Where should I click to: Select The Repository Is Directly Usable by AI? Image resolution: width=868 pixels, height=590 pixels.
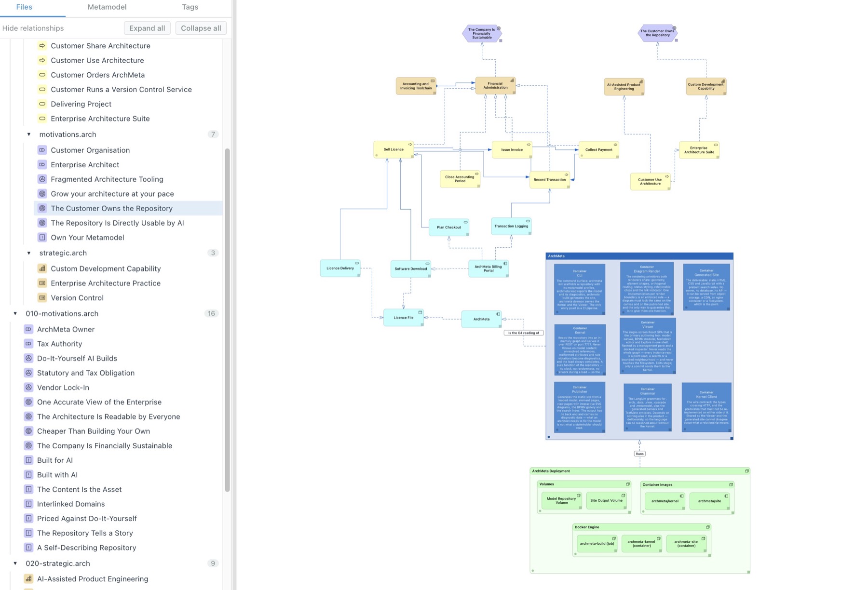tap(117, 223)
